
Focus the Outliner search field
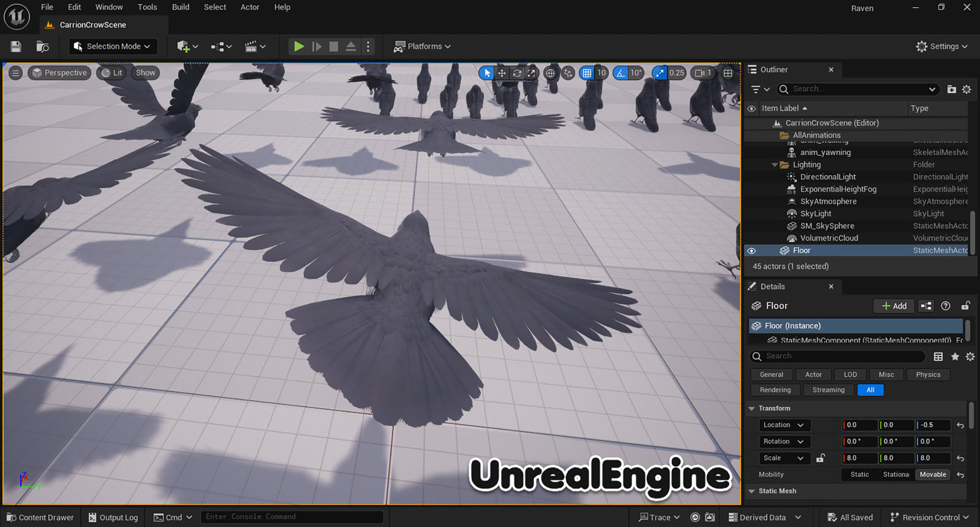(x=859, y=89)
